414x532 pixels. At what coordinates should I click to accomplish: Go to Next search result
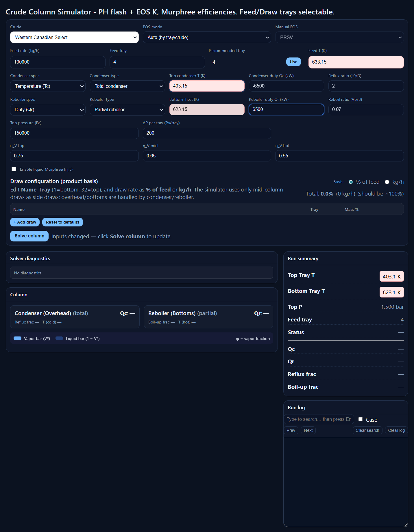(x=308, y=430)
